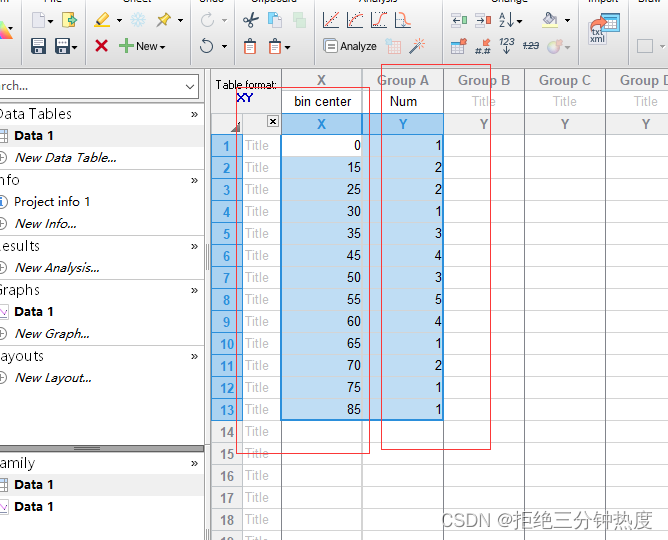The width and height of the screenshot is (668, 540).
Task: Click New Data Table... link
Action: click(x=66, y=158)
